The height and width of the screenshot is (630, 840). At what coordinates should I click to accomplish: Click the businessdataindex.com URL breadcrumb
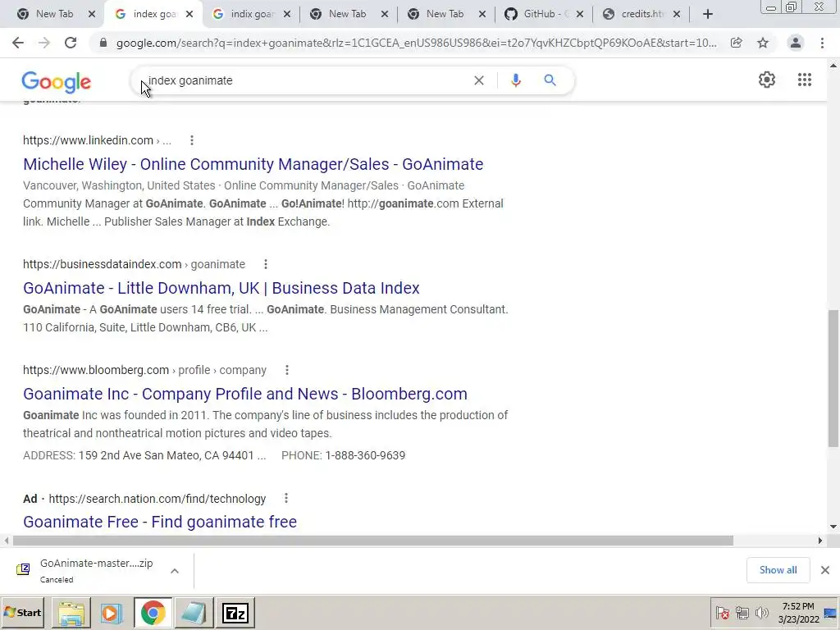pos(134,264)
